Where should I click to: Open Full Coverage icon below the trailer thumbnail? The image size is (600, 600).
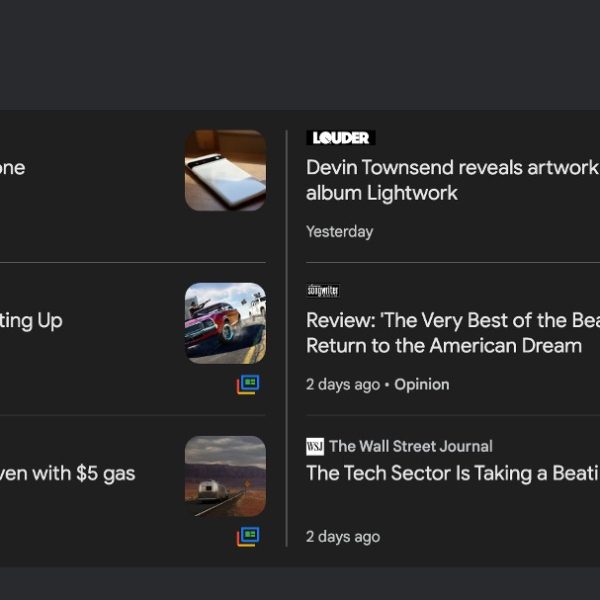[x=248, y=537]
